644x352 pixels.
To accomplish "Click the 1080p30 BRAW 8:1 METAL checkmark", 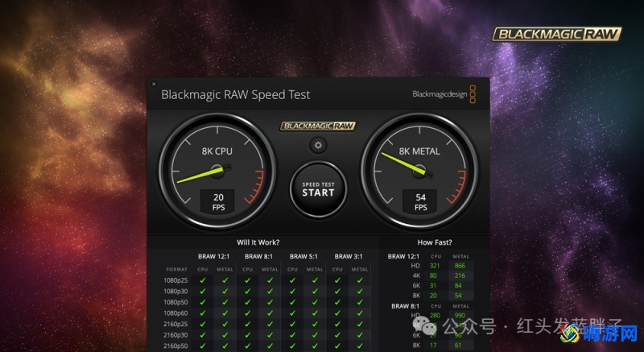I will (x=270, y=291).
